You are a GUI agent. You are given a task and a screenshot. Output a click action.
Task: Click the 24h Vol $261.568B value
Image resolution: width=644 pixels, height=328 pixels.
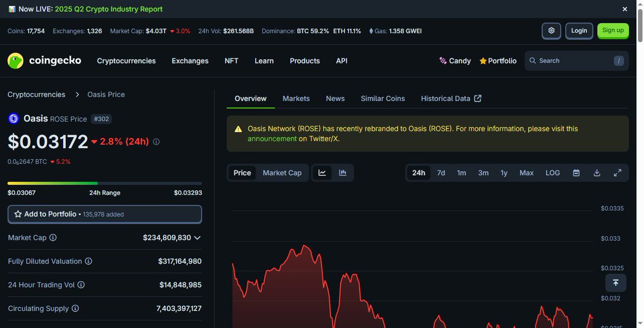238,31
